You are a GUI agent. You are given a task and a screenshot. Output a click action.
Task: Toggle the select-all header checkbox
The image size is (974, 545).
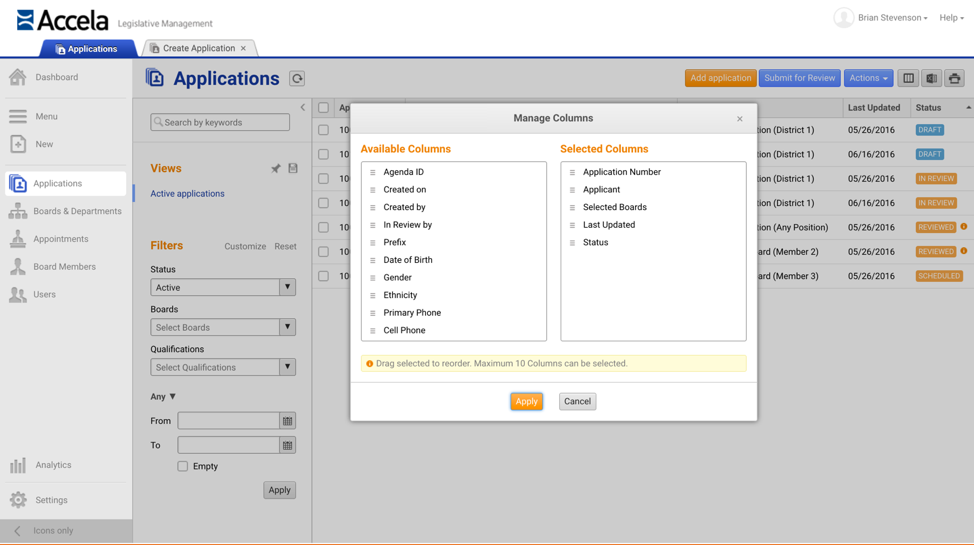(324, 108)
